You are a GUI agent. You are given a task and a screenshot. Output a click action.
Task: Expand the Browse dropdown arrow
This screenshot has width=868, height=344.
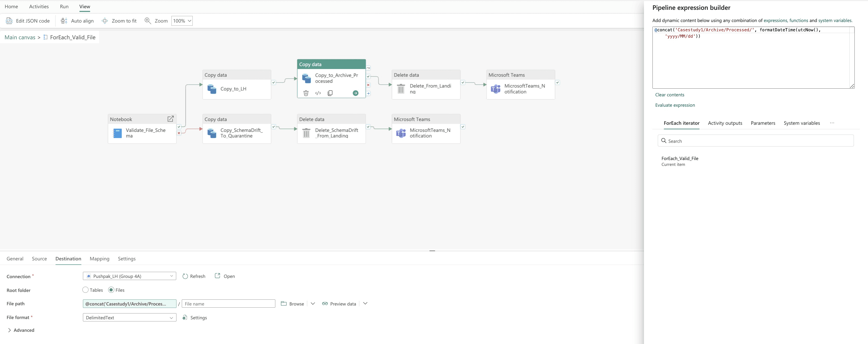click(x=313, y=304)
